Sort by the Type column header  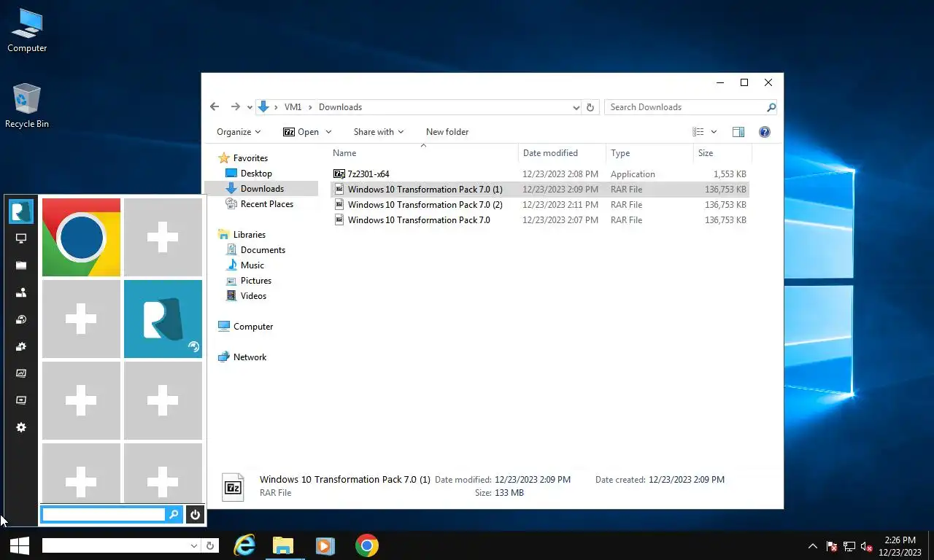point(649,153)
